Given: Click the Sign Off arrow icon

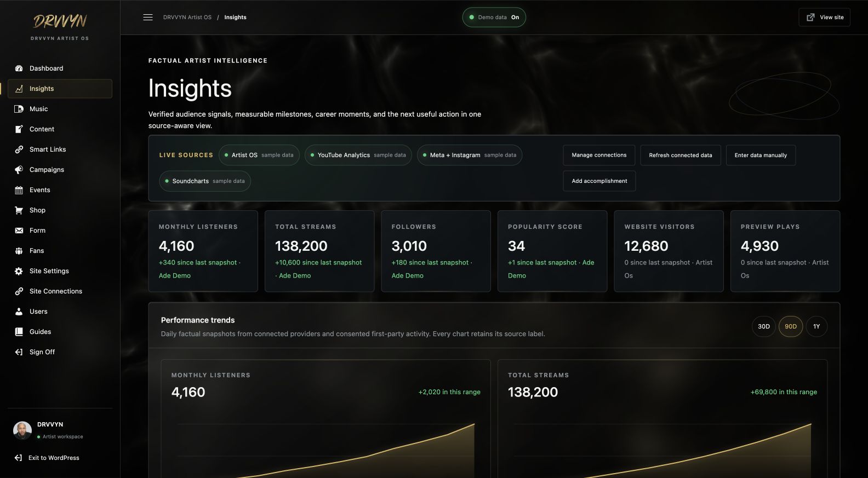Looking at the screenshot, I should 19,352.
